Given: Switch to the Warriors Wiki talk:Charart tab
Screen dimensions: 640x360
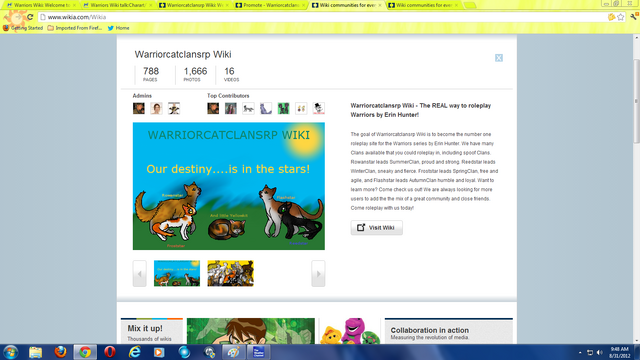Looking at the screenshot, I should pyautogui.click(x=117, y=5).
